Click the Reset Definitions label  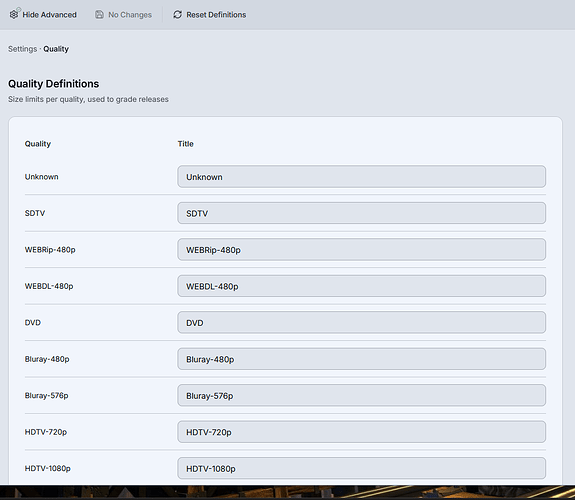pos(216,15)
